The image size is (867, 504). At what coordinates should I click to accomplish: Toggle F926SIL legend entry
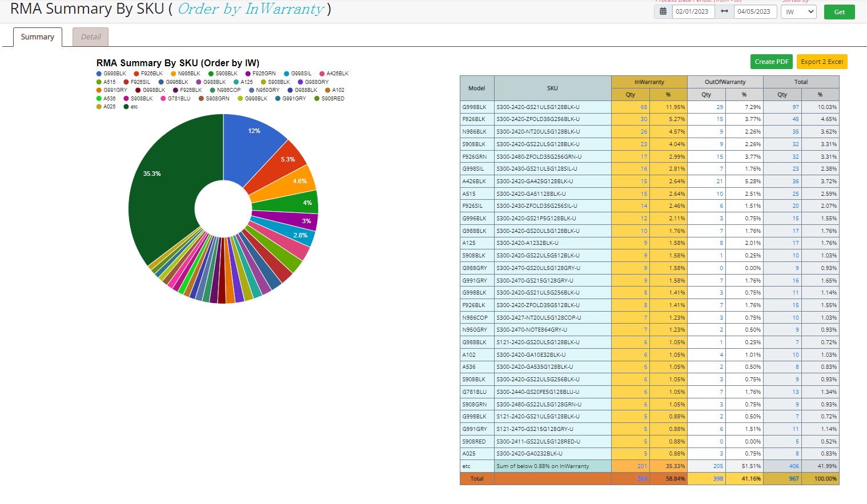coord(137,82)
